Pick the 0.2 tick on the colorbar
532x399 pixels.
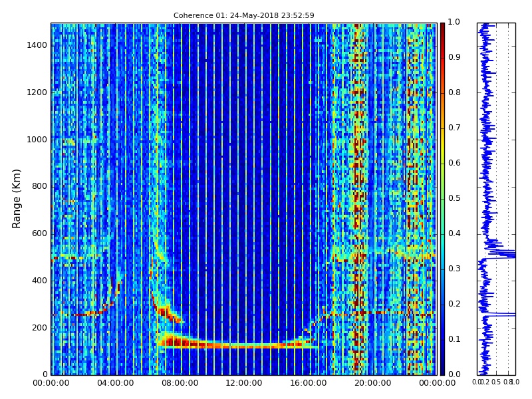[454, 304]
